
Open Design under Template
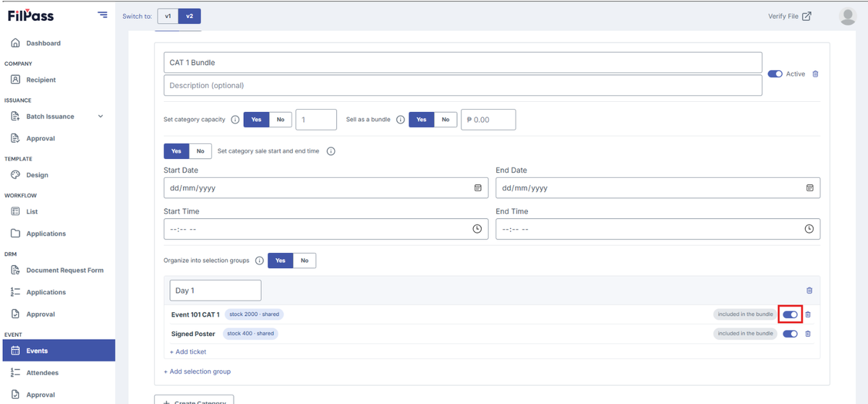38,175
